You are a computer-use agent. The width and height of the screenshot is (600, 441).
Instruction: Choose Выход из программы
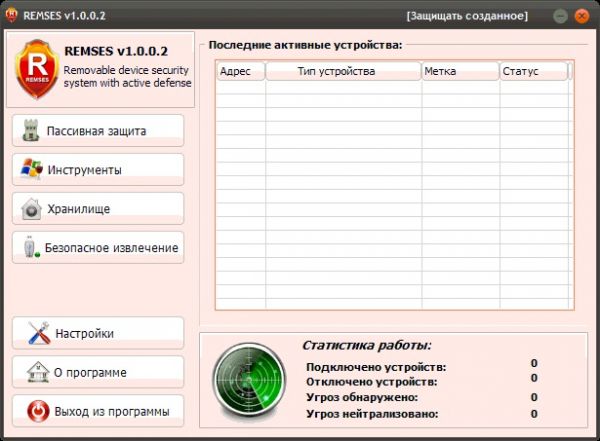click(x=98, y=411)
